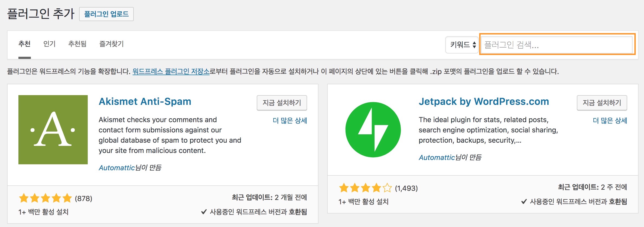
Task: Click Akismet five-star rating stars
Action: 45,198
